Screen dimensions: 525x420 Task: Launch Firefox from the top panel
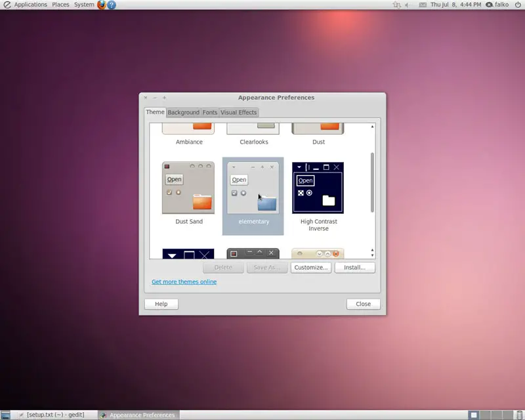tap(102, 5)
